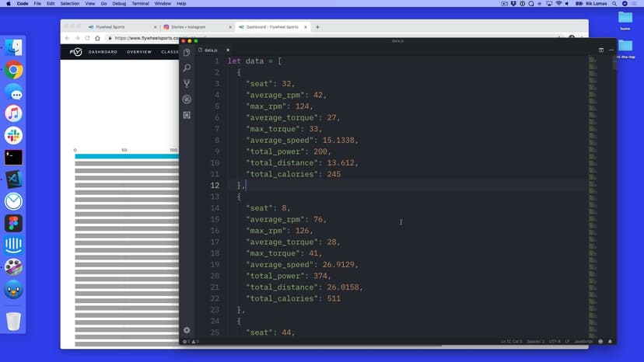Screen dimensions: 644x362
Task: Split the editor with the split icon
Action: 600,50
